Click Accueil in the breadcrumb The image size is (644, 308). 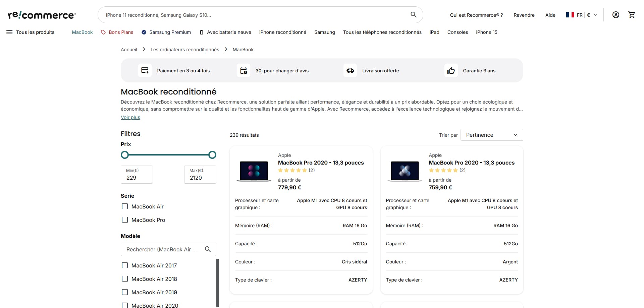129,50
